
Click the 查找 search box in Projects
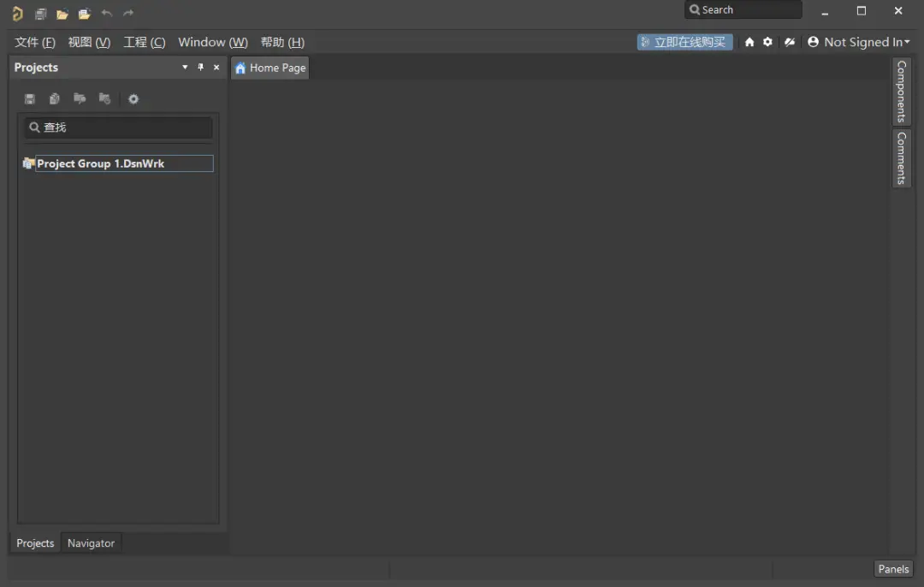(x=118, y=127)
